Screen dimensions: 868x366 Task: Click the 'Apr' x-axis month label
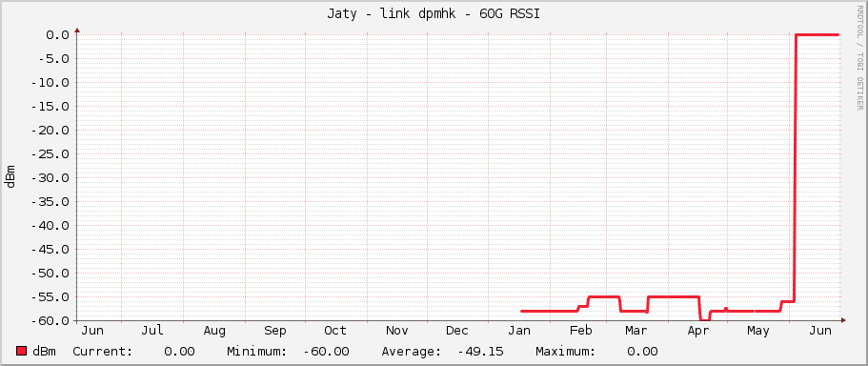tap(698, 331)
